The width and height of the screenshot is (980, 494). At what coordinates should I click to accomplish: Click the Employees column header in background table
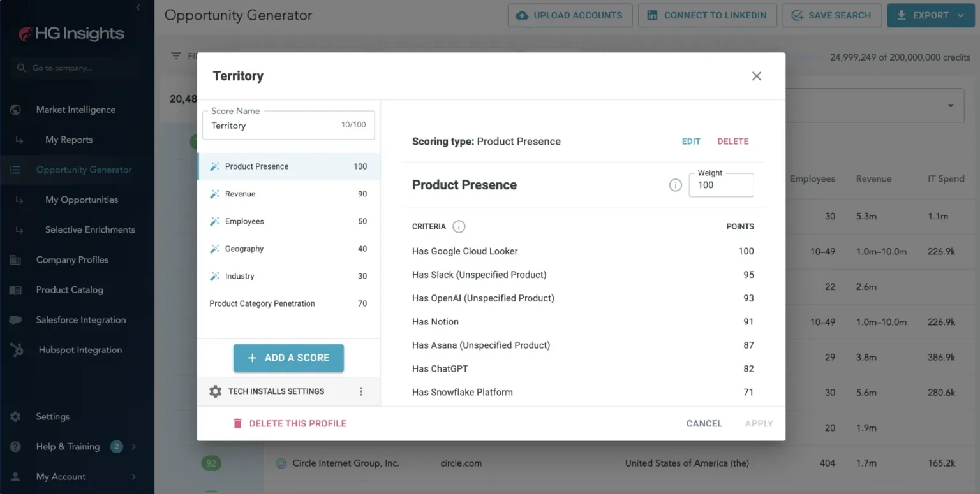click(812, 178)
